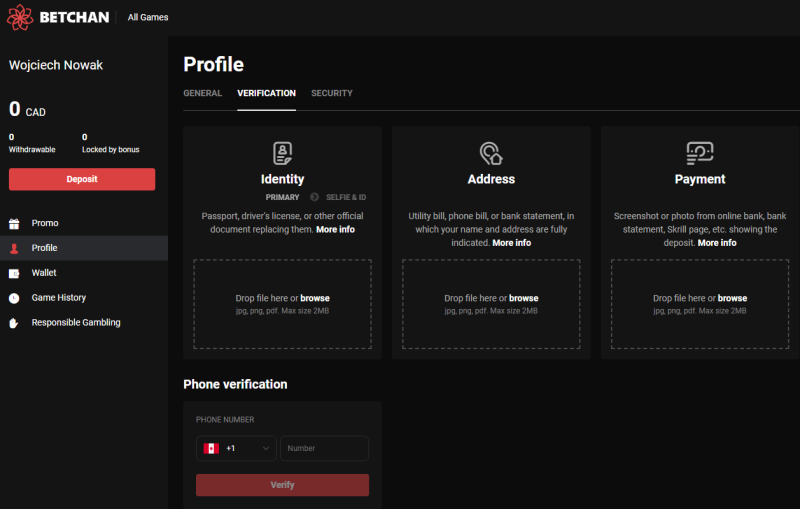The image size is (800, 509).
Task: Click the Betchan flower logo
Action: 20,17
